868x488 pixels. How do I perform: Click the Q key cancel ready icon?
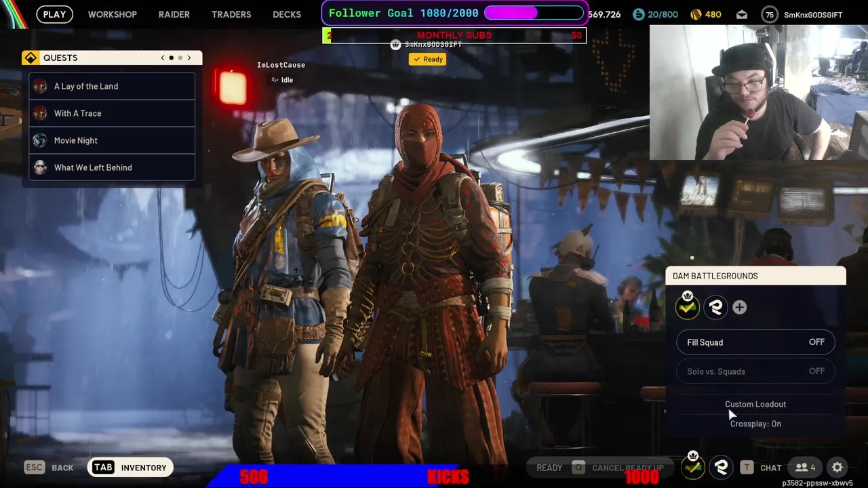point(578,467)
